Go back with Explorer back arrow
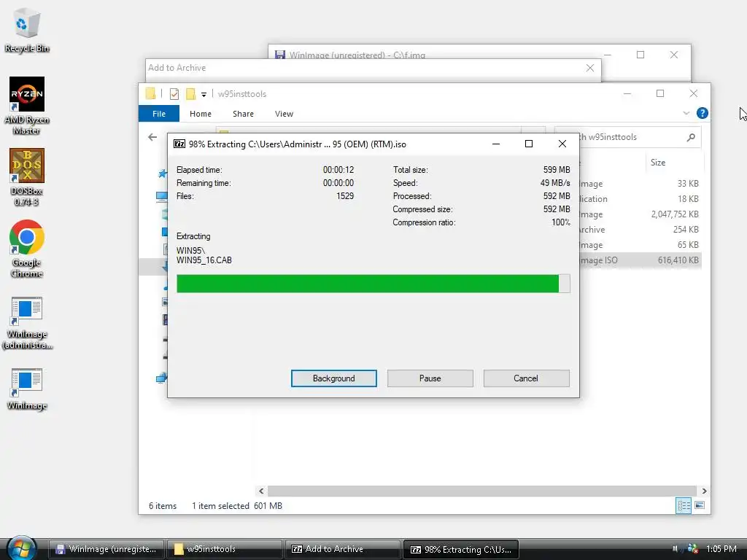Screen dimensions: 747x560 point(152,137)
